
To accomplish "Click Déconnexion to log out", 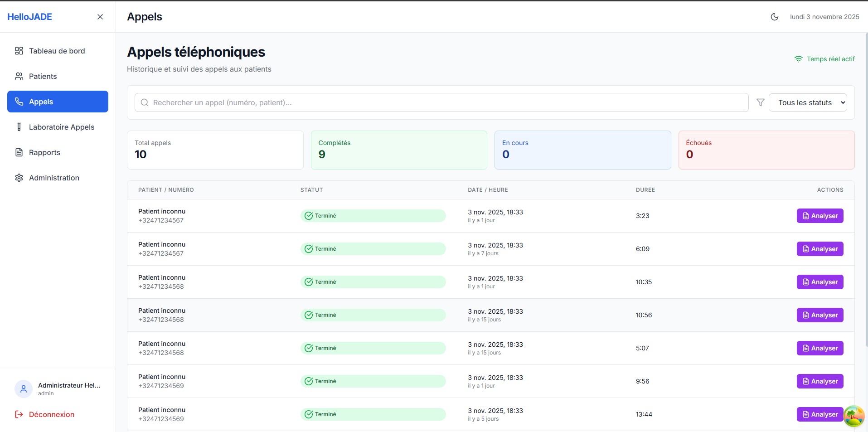I will click(51, 414).
